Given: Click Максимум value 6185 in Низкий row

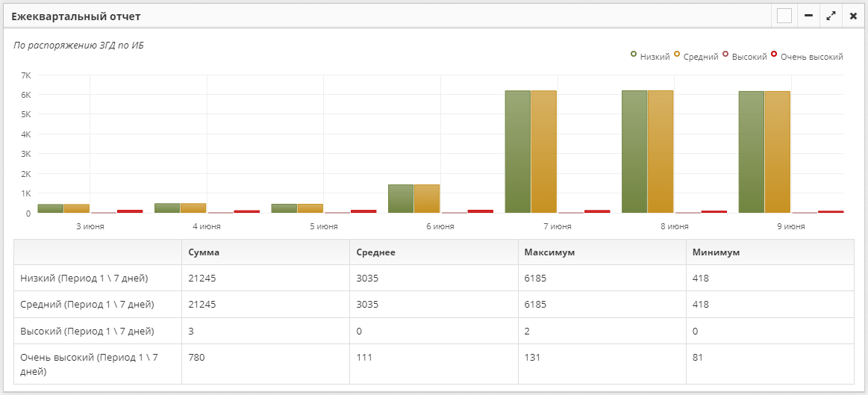Looking at the screenshot, I should tap(535, 278).
